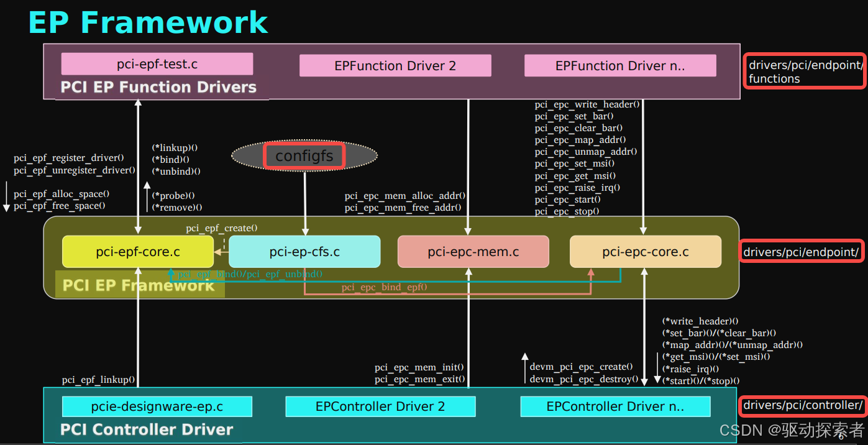868x445 pixels.
Task: Click devm_pci_epc_create() text
Action: pyautogui.click(x=582, y=367)
